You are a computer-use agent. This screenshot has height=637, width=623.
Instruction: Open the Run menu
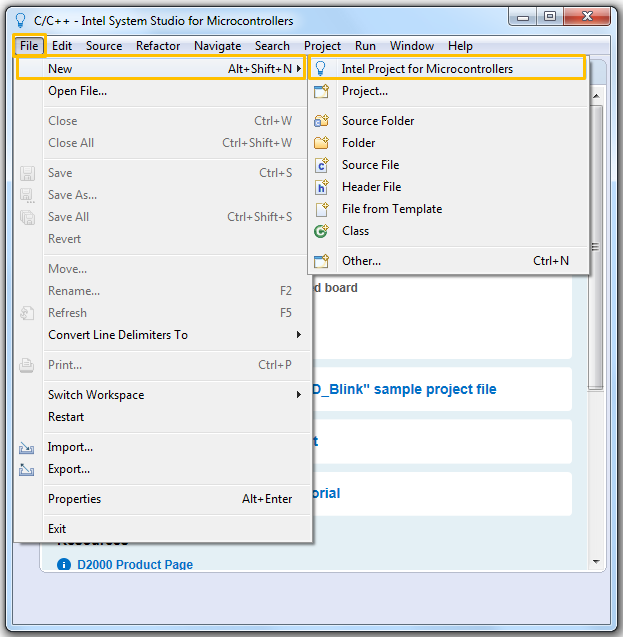click(365, 46)
